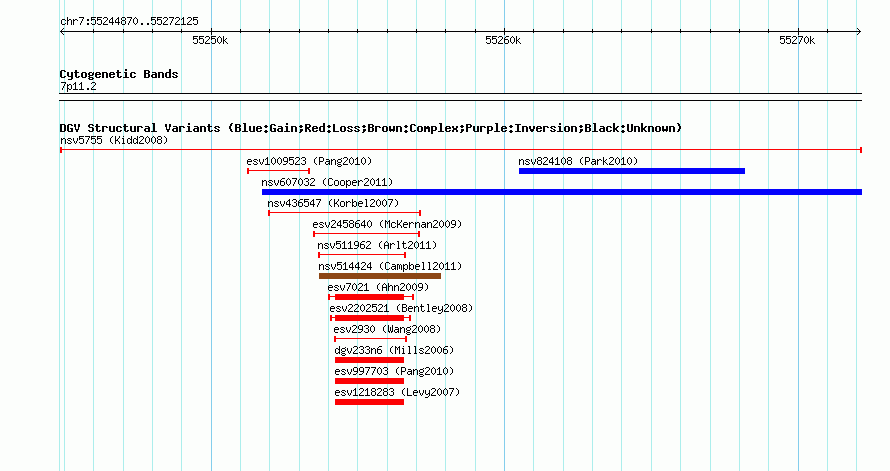This screenshot has height=471, width=890.
Task: Open nsv436547 (Korbel2007) variant label
Action: click(x=333, y=203)
